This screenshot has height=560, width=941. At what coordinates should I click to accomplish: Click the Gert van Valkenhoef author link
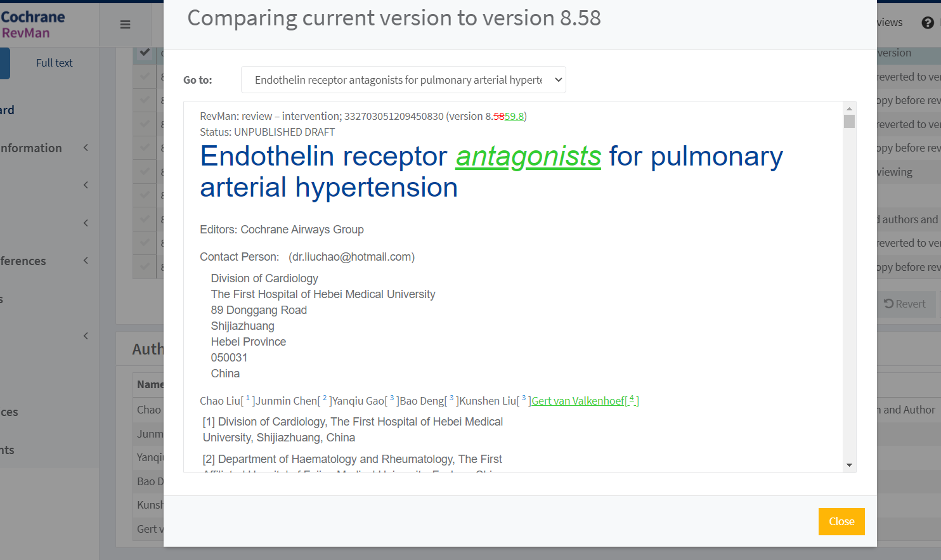click(x=577, y=401)
